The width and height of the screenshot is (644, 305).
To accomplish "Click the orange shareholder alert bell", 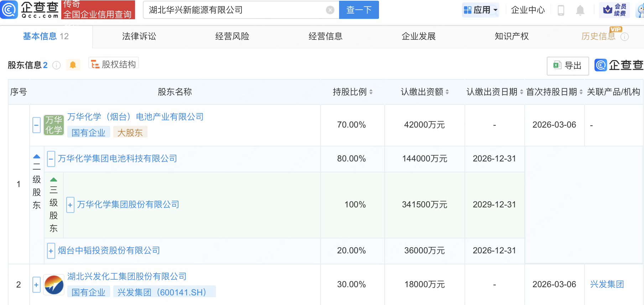I will coord(73,65).
